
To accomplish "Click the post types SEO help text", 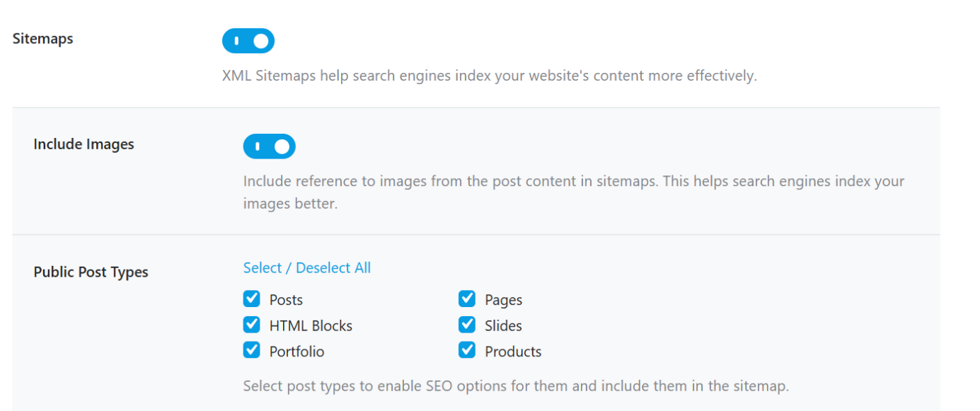I will pos(515,386).
